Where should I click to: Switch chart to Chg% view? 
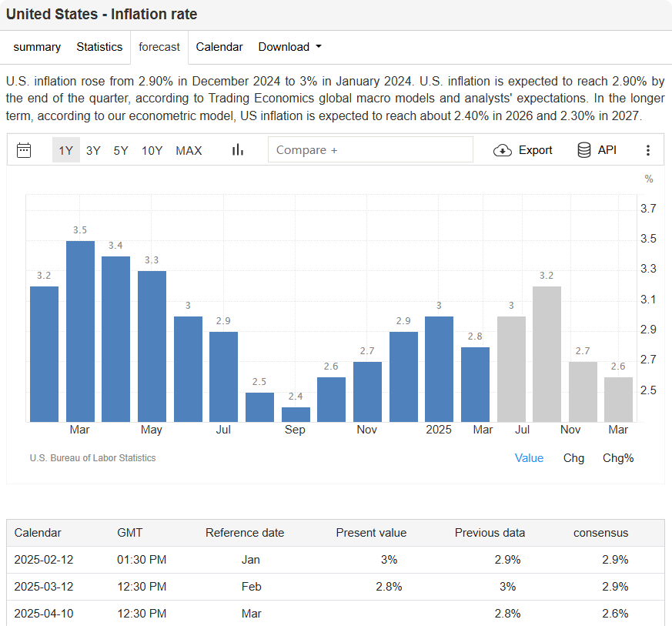coord(618,457)
